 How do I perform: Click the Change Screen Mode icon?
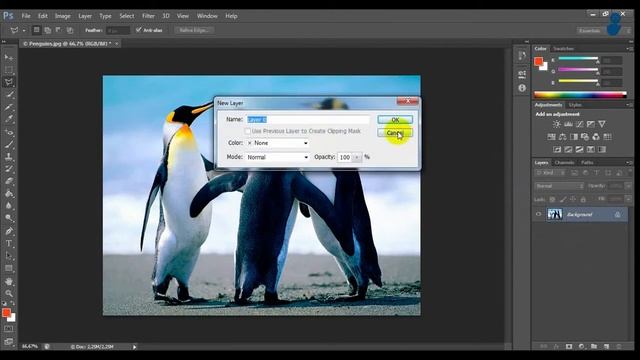pyautogui.click(x=9, y=341)
